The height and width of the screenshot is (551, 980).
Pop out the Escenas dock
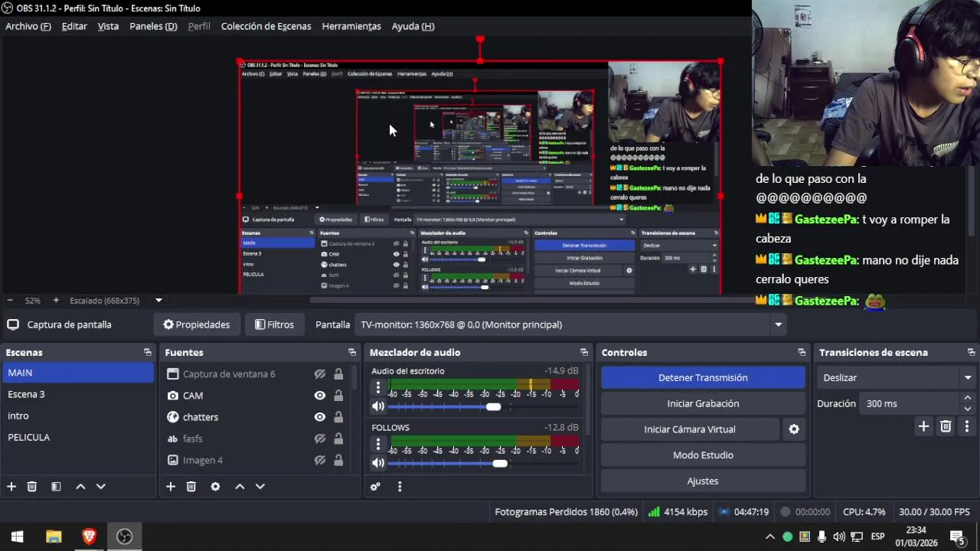click(148, 353)
